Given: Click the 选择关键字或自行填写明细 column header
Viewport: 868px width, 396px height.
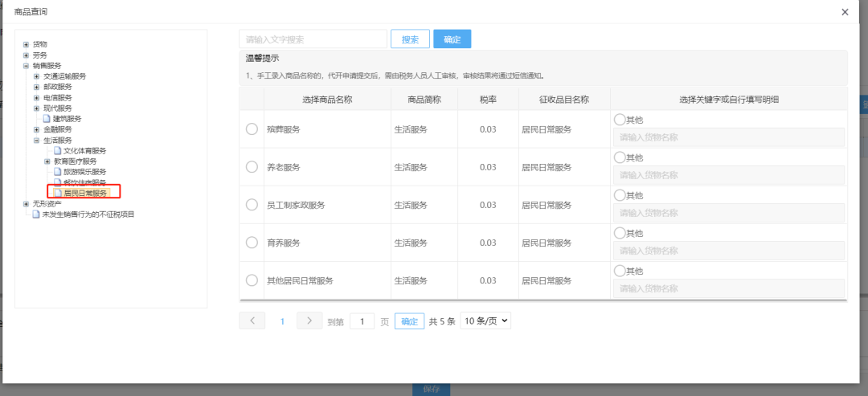Looking at the screenshot, I should pyautogui.click(x=729, y=100).
